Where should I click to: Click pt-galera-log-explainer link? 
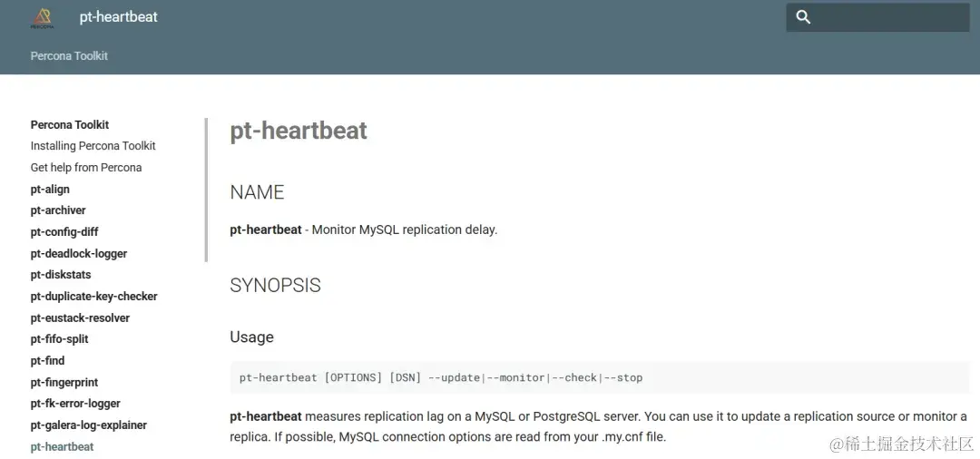click(x=88, y=425)
